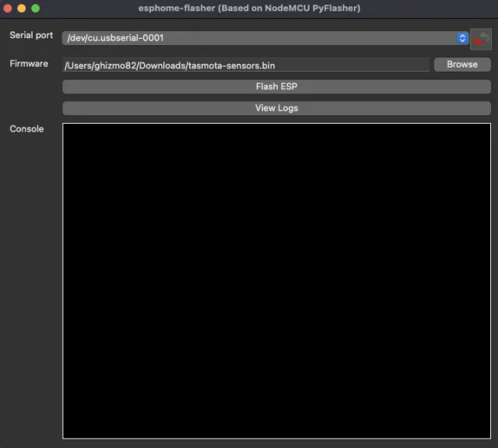Click the Console label
Viewport: 498px width, 448px height.
[26, 129]
